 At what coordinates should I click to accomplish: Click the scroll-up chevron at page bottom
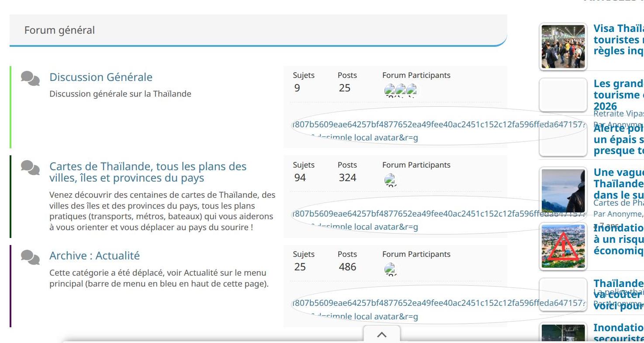click(381, 335)
